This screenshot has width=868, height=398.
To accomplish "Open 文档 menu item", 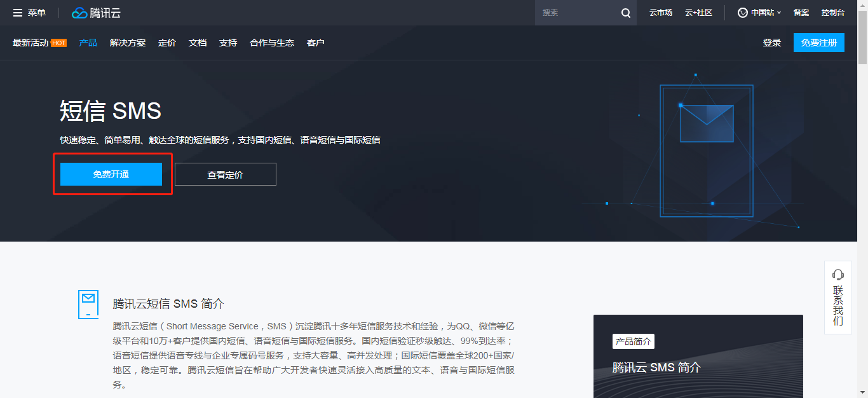I will click(198, 43).
